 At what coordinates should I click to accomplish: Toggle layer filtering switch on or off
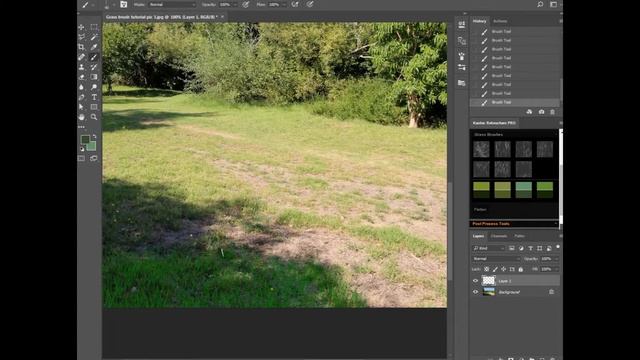558,247
